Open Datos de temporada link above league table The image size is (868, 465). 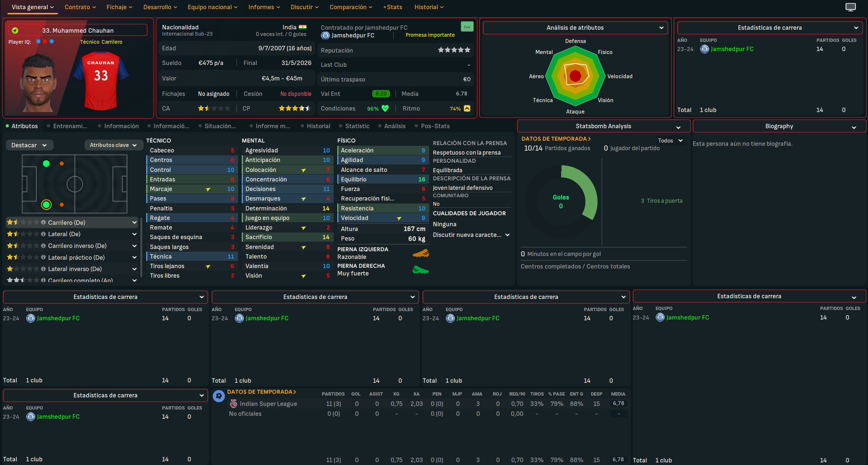262,392
